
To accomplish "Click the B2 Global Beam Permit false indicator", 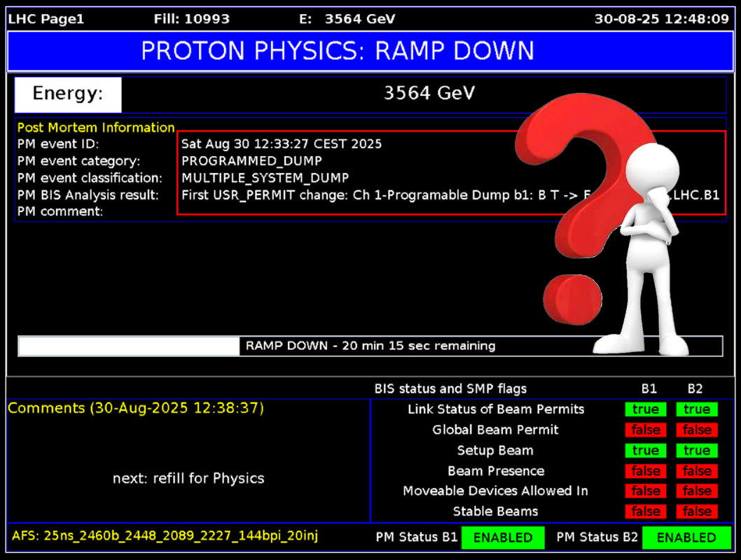I will point(697,430).
